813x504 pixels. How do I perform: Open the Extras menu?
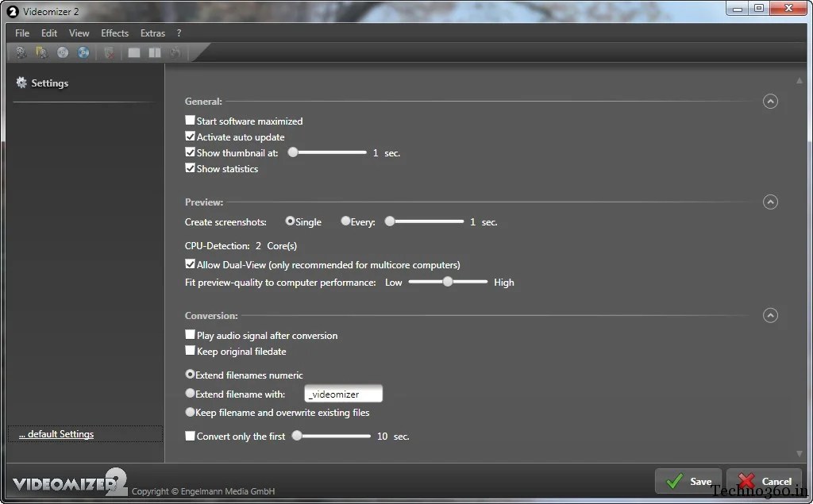tap(152, 33)
